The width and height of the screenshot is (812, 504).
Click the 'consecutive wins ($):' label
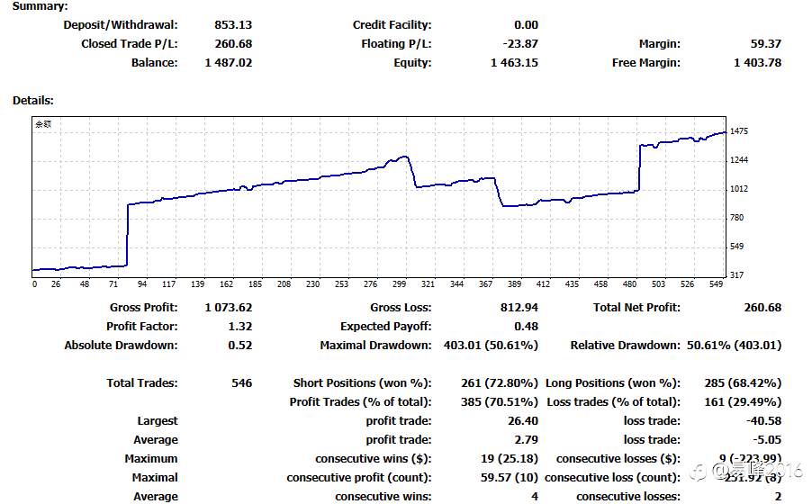373,459
